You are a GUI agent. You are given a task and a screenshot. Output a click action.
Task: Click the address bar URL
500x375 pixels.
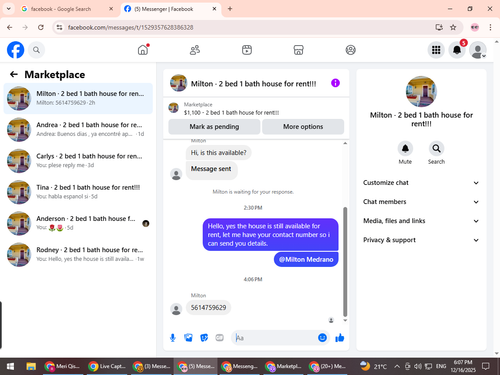(x=130, y=27)
